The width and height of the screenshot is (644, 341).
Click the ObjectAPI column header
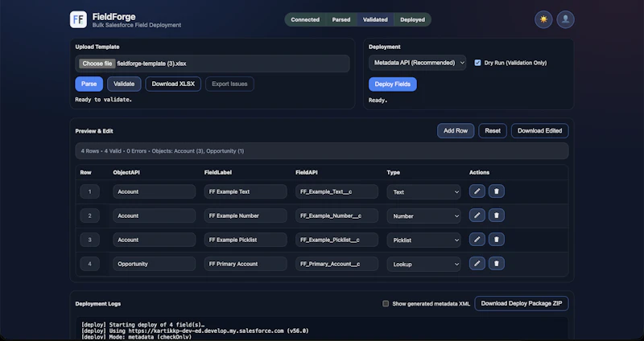pyautogui.click(x=126, y=172)
